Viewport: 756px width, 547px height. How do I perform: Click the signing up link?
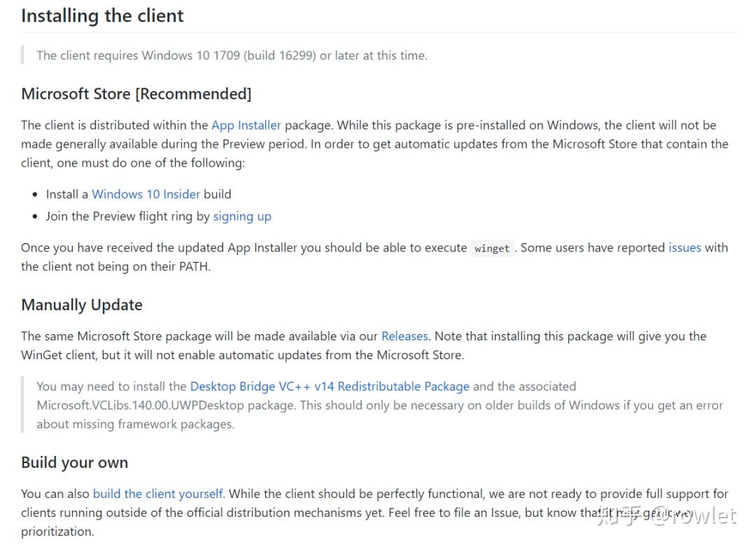pos(242,216)
